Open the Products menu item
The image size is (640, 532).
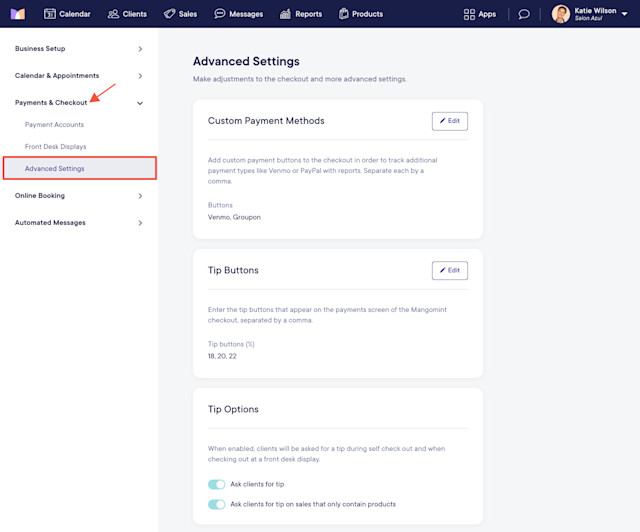point(367,14)
